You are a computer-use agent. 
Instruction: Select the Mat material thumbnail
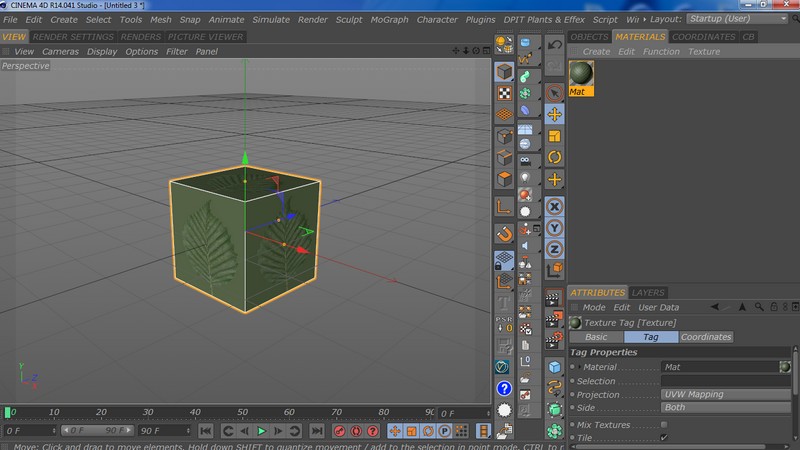pos(580,75)
